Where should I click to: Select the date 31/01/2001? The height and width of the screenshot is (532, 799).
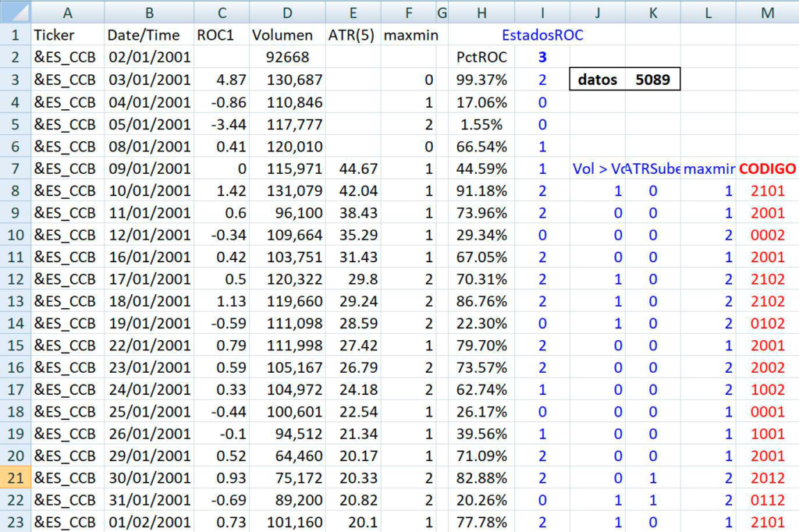(x=149, y=500)
